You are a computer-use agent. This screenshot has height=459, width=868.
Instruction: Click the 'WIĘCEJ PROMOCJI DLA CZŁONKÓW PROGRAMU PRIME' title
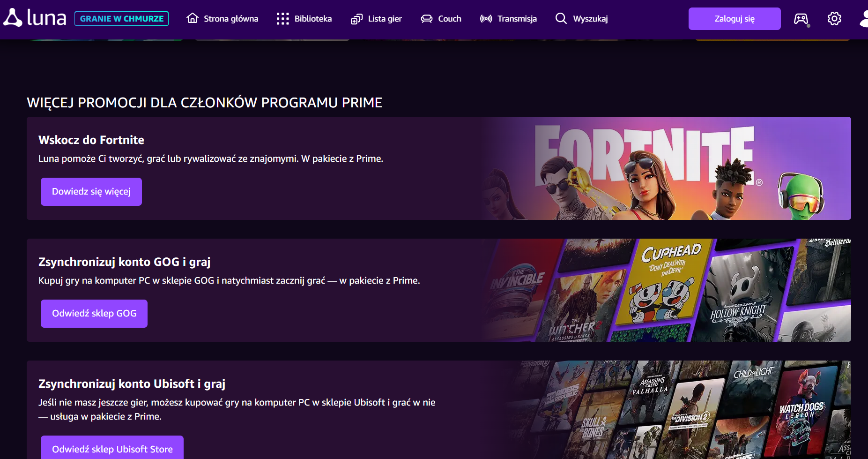pos(205,103)
